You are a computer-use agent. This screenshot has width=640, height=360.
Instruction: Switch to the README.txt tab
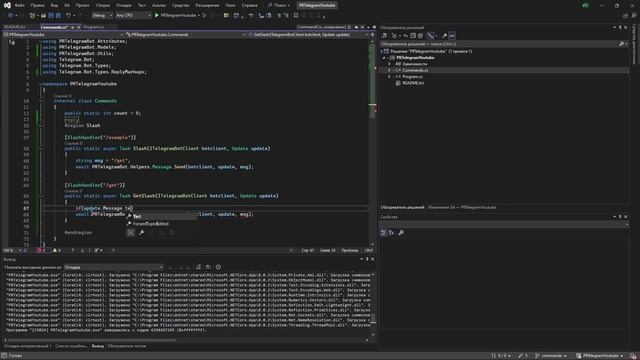[14, 27]
